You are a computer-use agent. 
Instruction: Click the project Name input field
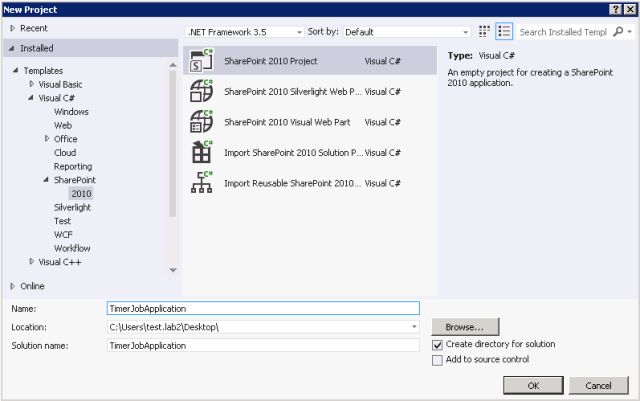pyautogui.click(x=263, y=308)
